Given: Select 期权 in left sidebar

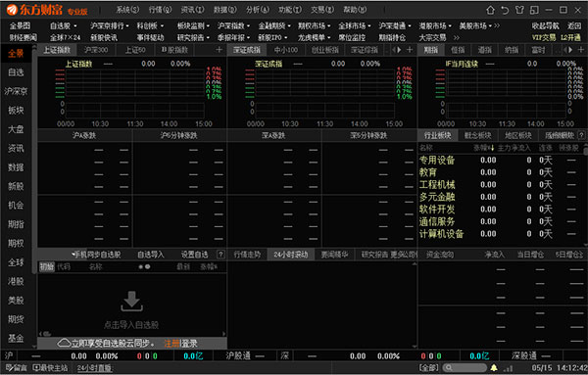Looking at the screenshot, I should (x=16, y=244).
